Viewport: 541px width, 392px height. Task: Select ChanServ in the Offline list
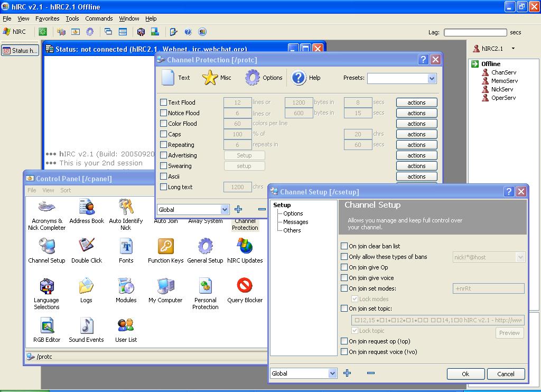(503, 72)
